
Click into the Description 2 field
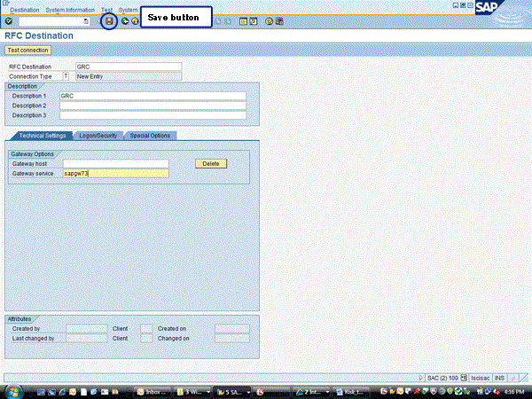[x=152, y=105]
